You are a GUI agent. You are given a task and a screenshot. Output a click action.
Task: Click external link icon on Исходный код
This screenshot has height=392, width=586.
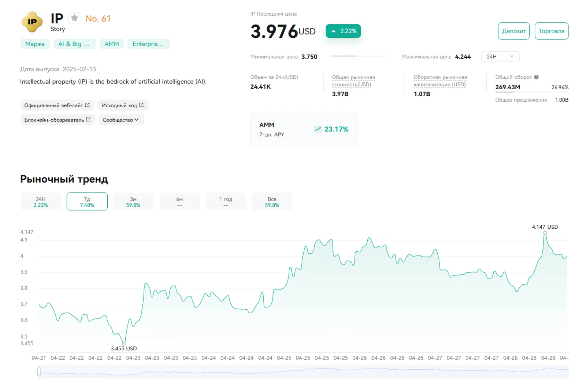[x=141, y=105]
